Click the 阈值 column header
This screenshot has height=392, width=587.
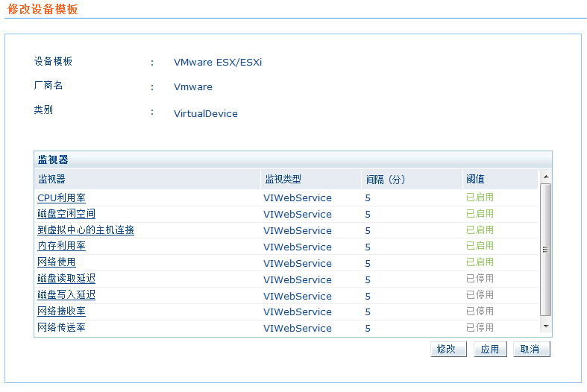pyautogui.click(x=476, y=180)
